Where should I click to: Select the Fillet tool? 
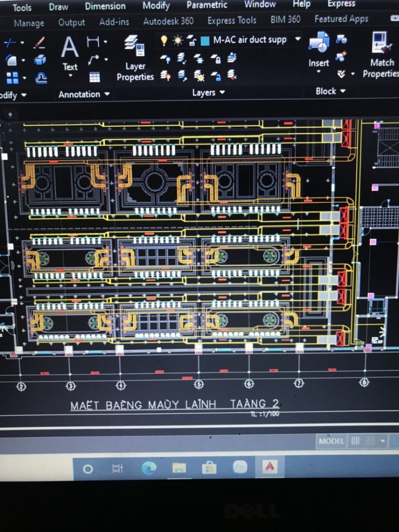(x=11, y=60)
